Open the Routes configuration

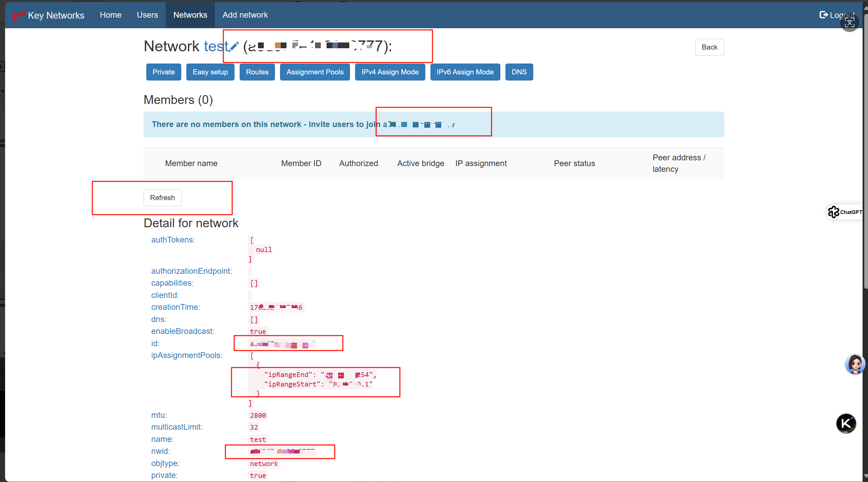coord(257,72)
